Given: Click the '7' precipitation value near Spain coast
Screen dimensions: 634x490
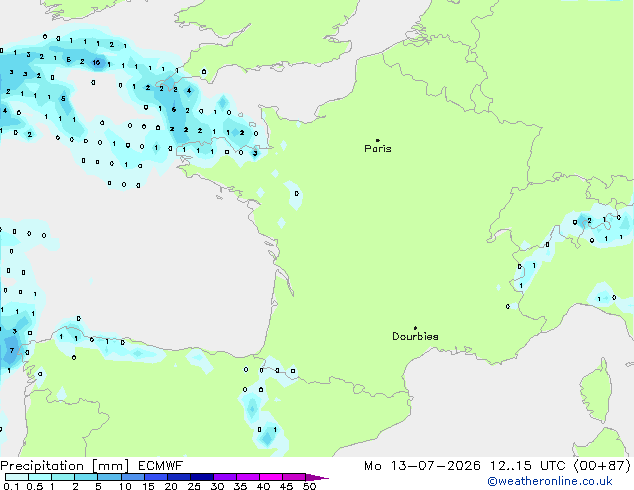Looking at the screenshot, I should pos(12,351).
